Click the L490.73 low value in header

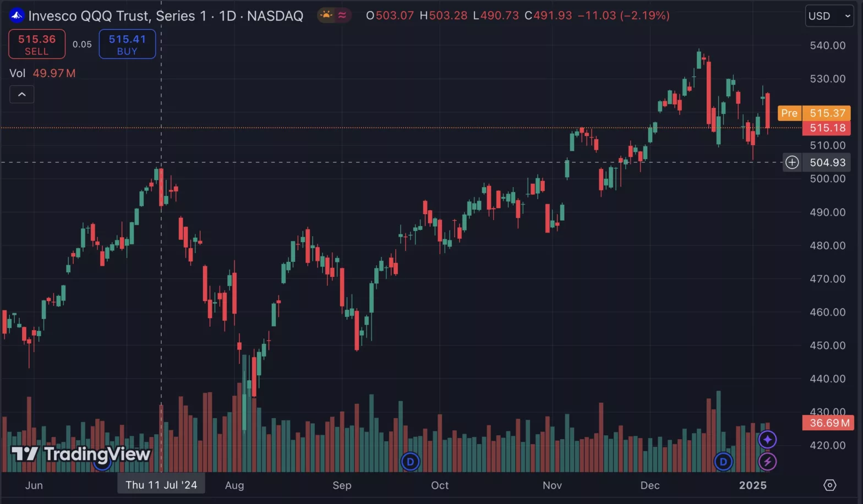coord(496,15)
